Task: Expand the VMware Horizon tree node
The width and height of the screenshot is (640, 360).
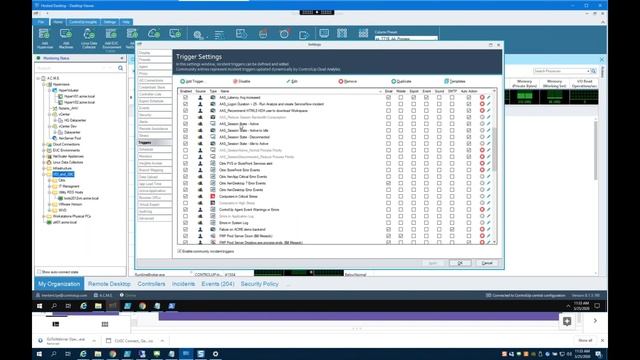Action: point(50,204)
